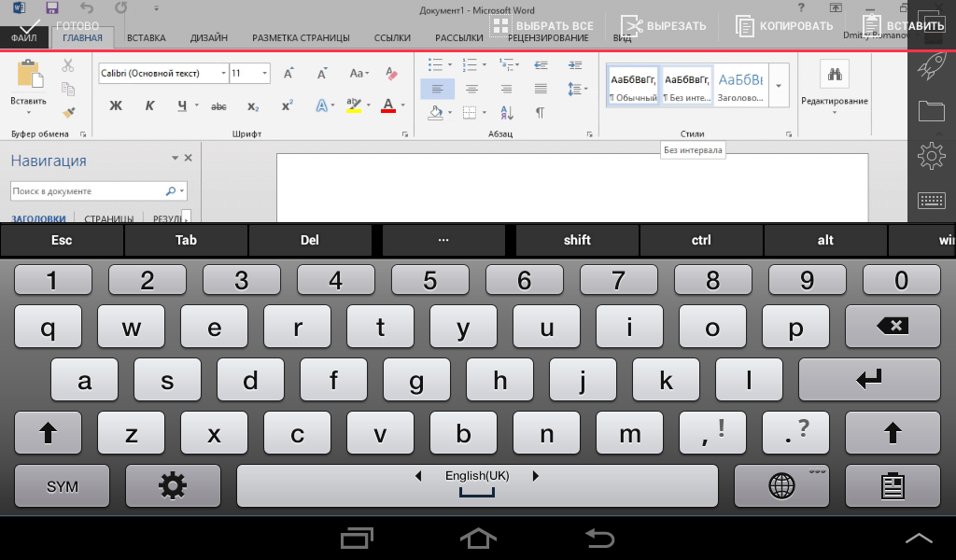
Task: Toggle the right shift arrow key on the keyboard
Action: click(893, 433)
